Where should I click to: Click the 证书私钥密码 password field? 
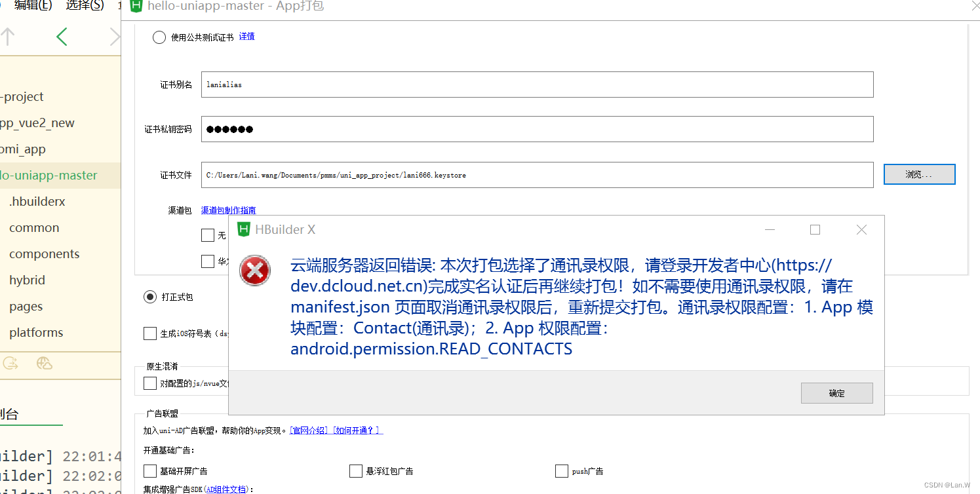[538, 129]
